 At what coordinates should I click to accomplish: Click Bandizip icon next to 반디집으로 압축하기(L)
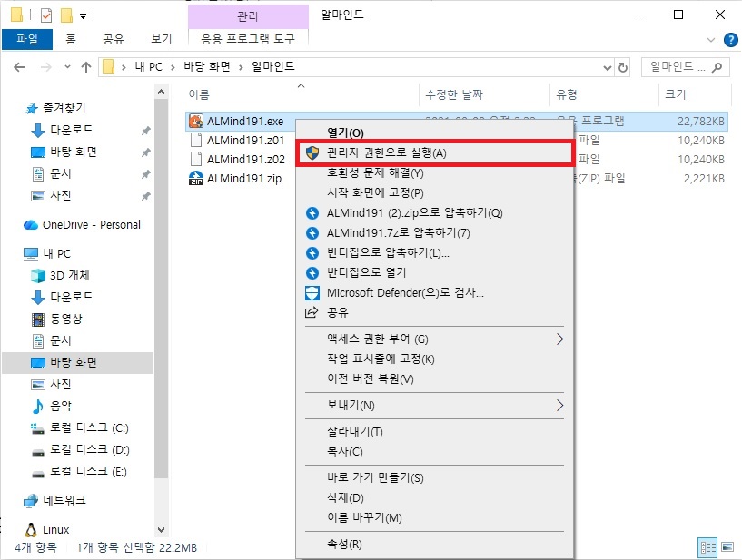[312, 252]
